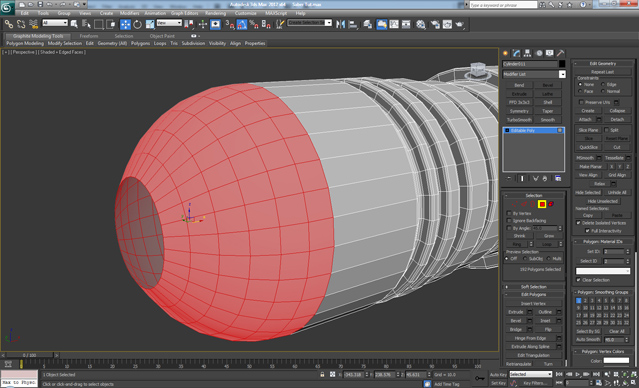
Task: Click the Grow selection button
Action: tap(549, 236)
